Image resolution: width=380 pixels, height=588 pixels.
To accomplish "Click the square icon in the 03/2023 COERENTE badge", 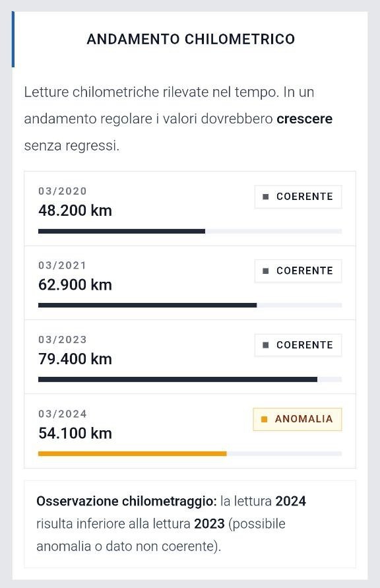I will [x=266, y=344].
